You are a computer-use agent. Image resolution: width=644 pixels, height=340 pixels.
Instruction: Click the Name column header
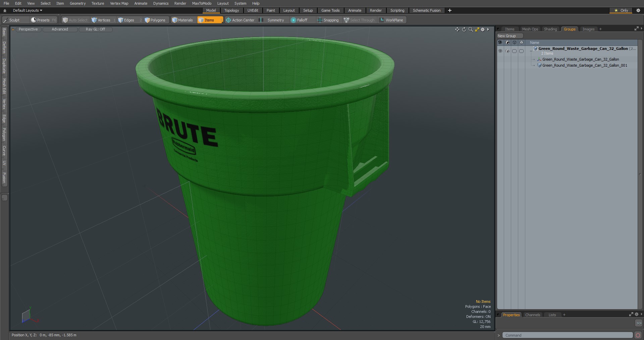tap(534, 43)
